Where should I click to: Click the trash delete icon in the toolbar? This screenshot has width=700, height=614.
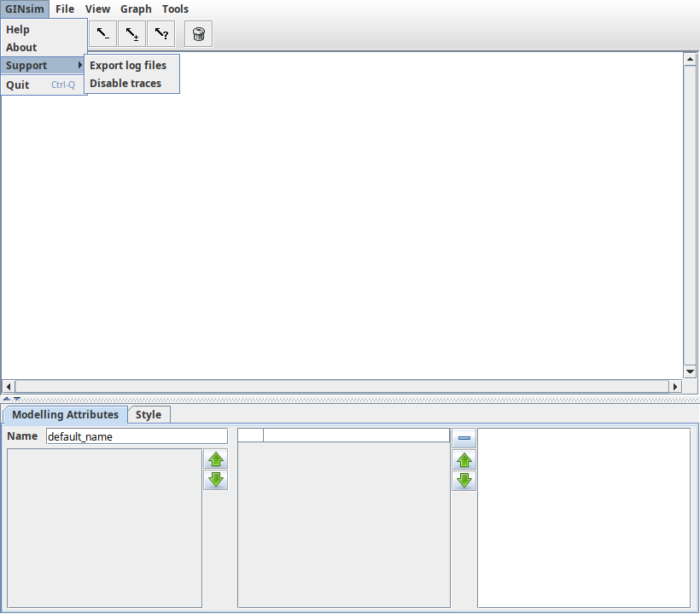tap(198, 33)
